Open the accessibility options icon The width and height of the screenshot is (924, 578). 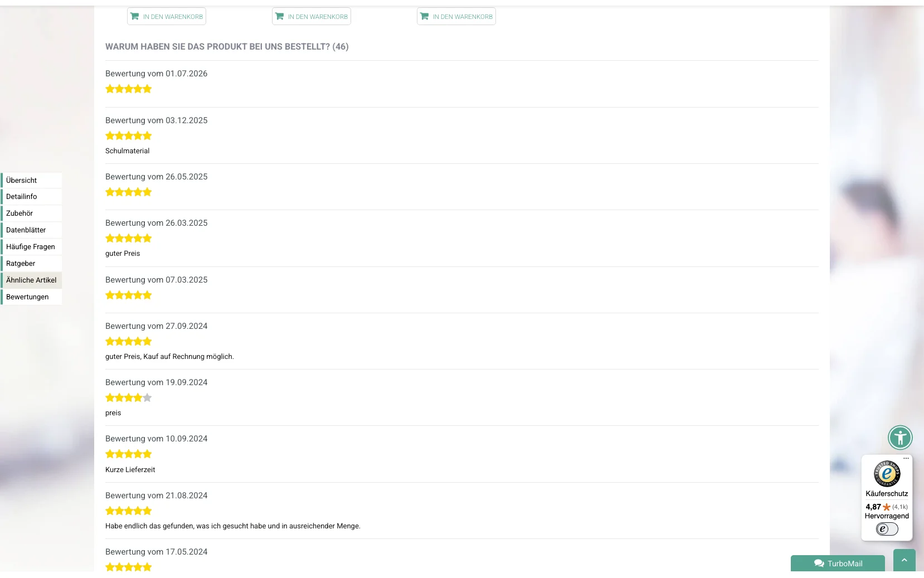(900, 438)
